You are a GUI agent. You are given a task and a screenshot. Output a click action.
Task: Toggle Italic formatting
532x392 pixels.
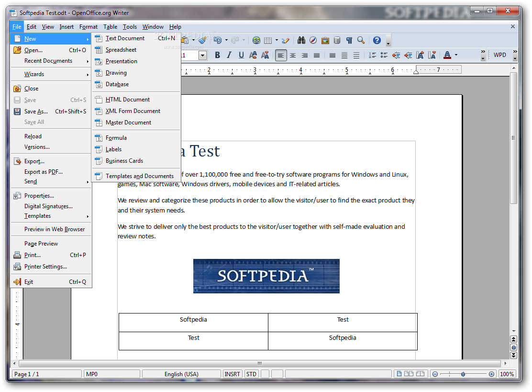click(229, 55)
